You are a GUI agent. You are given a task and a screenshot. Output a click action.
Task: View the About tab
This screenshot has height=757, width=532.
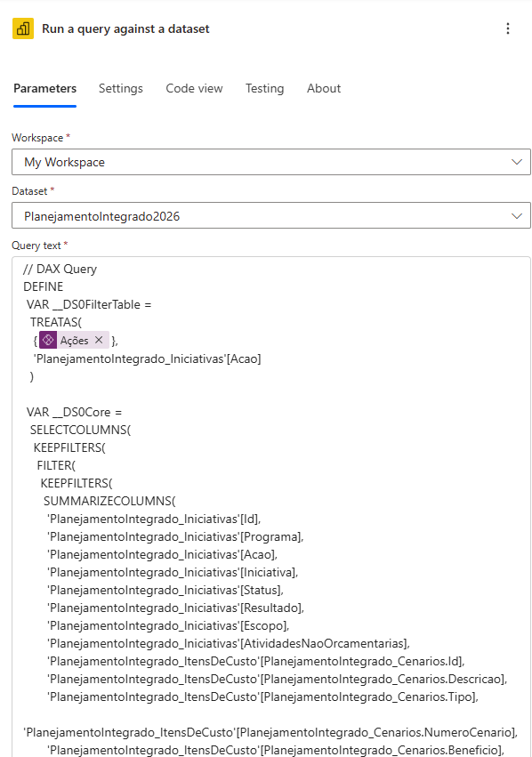324,88
